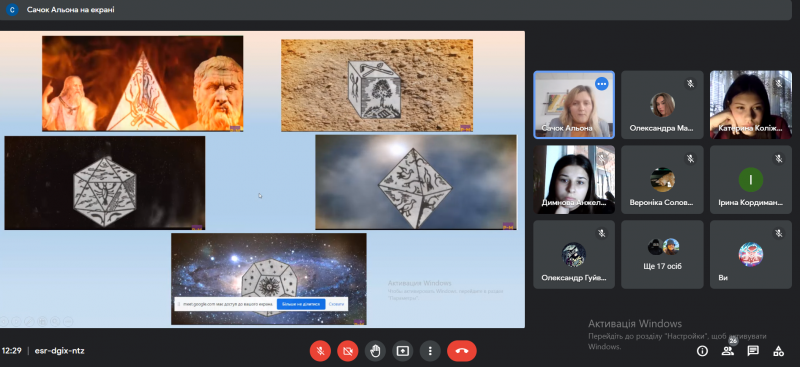The height and width of the screenshot is (367, 800).
Task: Select the 'Ще 17 осіб' tile
Action: coord(662,254)
